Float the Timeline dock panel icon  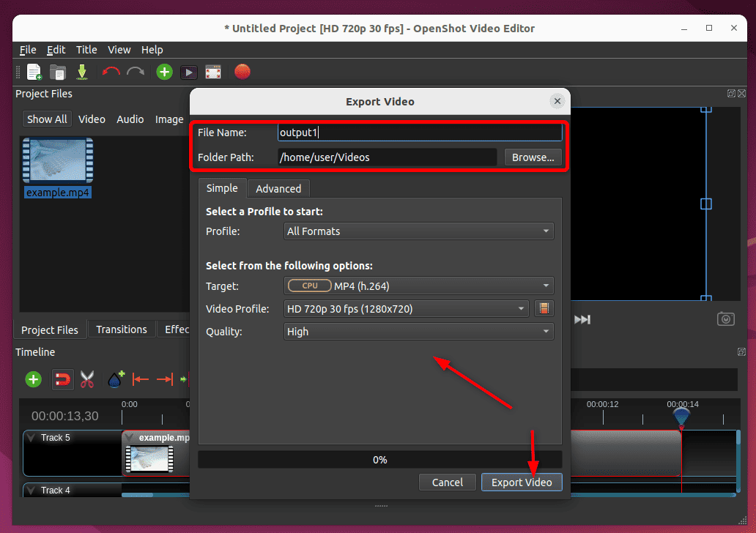pyautogui.click(x=742, y=352)
